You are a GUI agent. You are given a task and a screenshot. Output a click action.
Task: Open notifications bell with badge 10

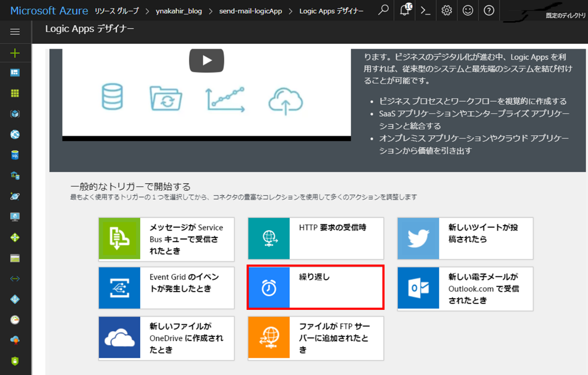tap(405, 10)
